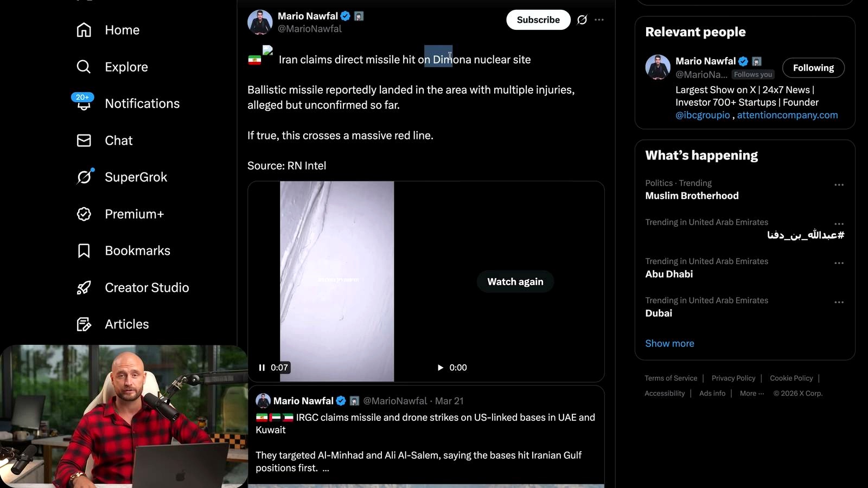
Task: Open the Dubai trending topic
Action: [659, 313]
